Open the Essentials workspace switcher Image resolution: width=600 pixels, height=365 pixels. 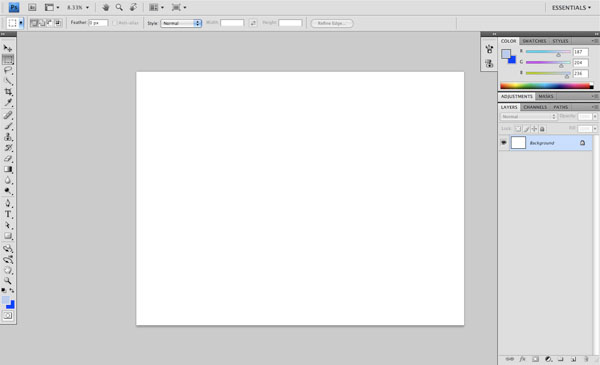(571, 8)
